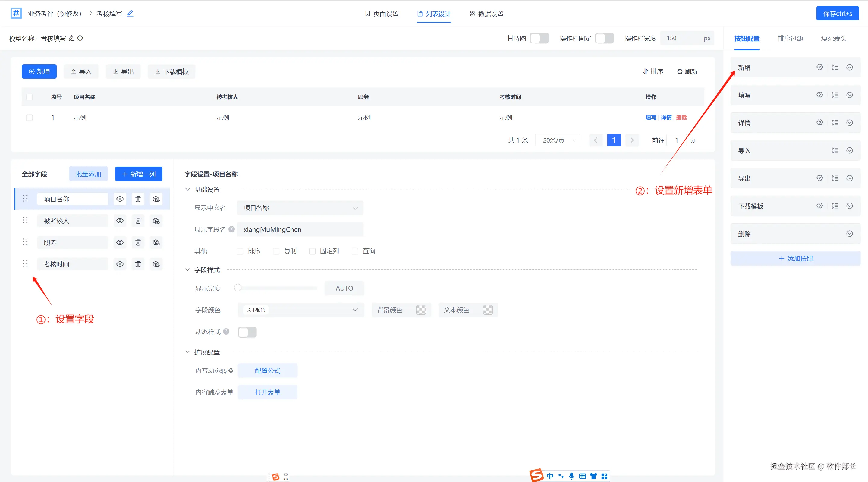868x482 pixels.
Task: Delete the 被考核人 field with trash icon
Action: [138, 221]
